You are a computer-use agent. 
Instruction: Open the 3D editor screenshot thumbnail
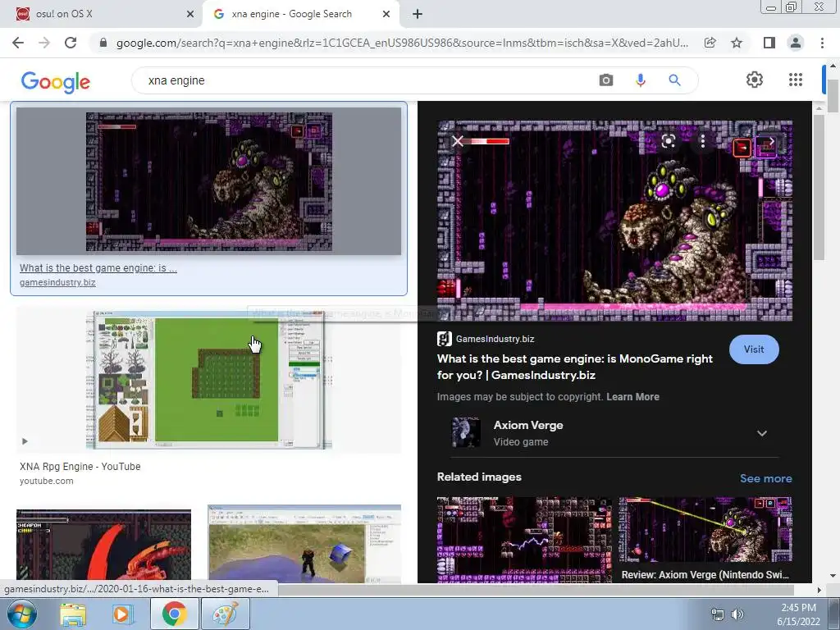304,544
